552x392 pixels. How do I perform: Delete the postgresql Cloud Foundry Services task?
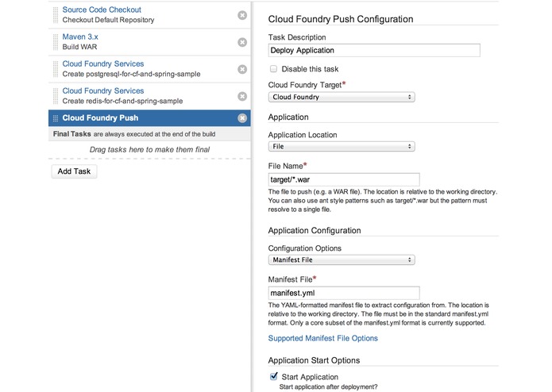click(x=242, y=69)
